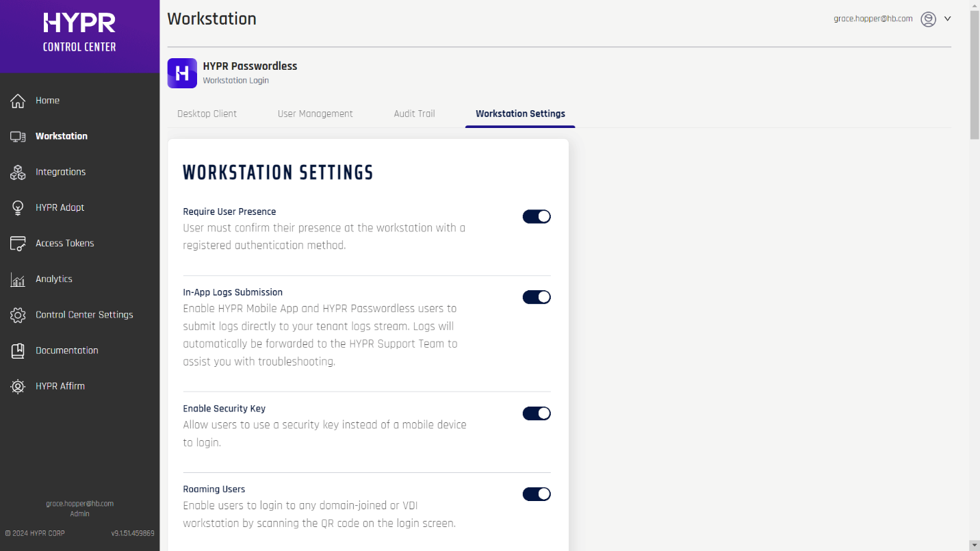Disable the Enable Security Key setting
980x551 pixels.
click(537, 413)
